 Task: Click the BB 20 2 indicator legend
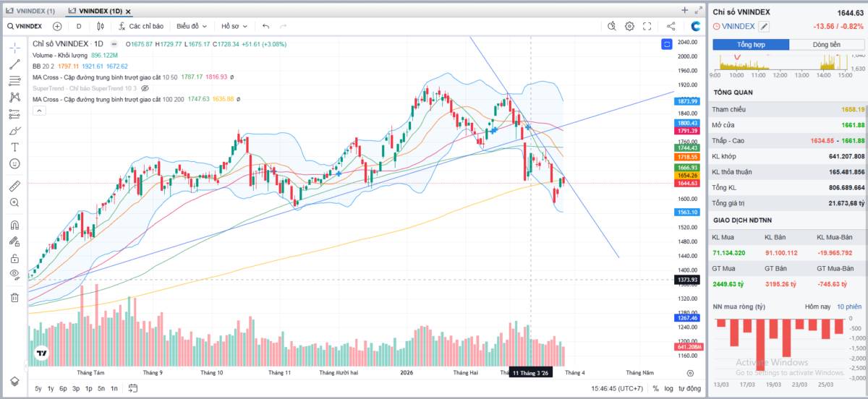42,66
